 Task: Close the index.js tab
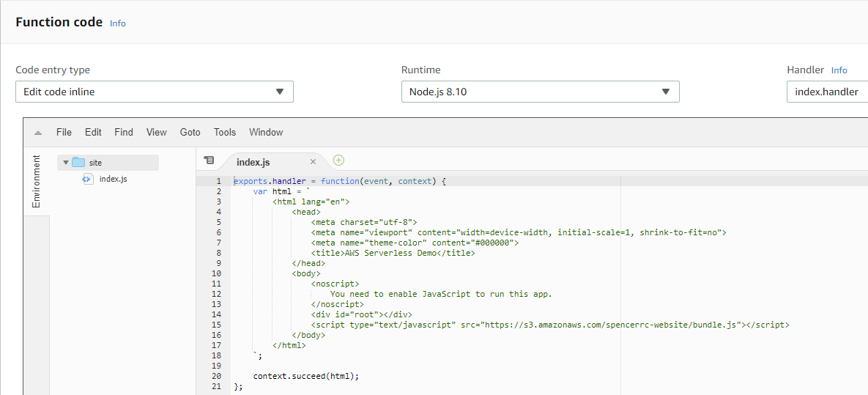[313, 162]
